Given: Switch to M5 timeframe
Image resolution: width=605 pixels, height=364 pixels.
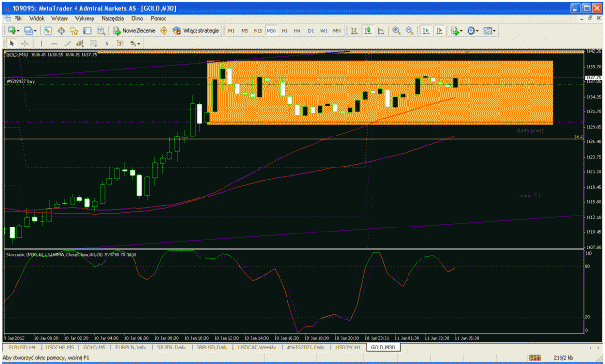Looking at the screenshot, I should tap(245, 30).
